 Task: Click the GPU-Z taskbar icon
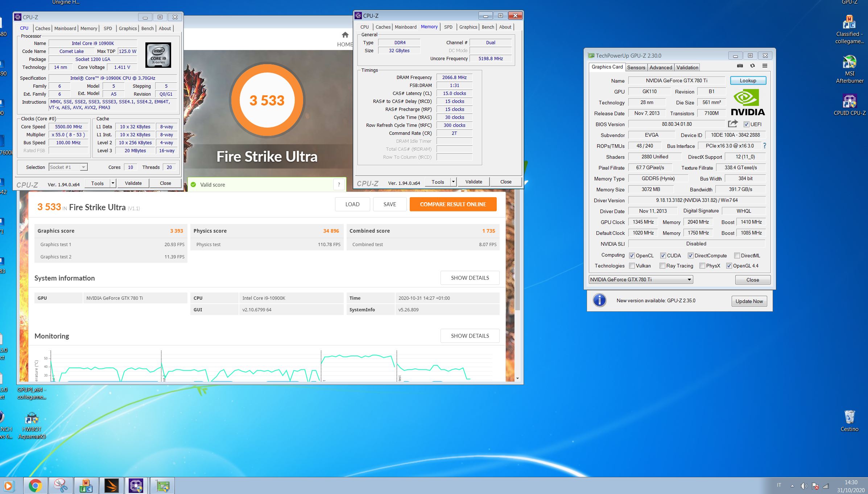[x=162, y=486]
